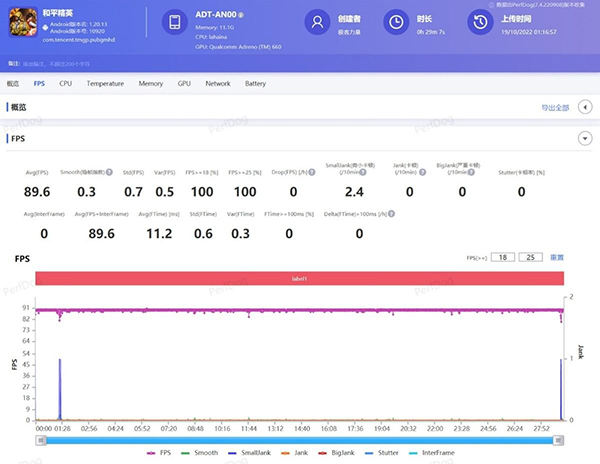
Task: Collapse the FPS section with circle arrow
Action: [x=584, y=138]
